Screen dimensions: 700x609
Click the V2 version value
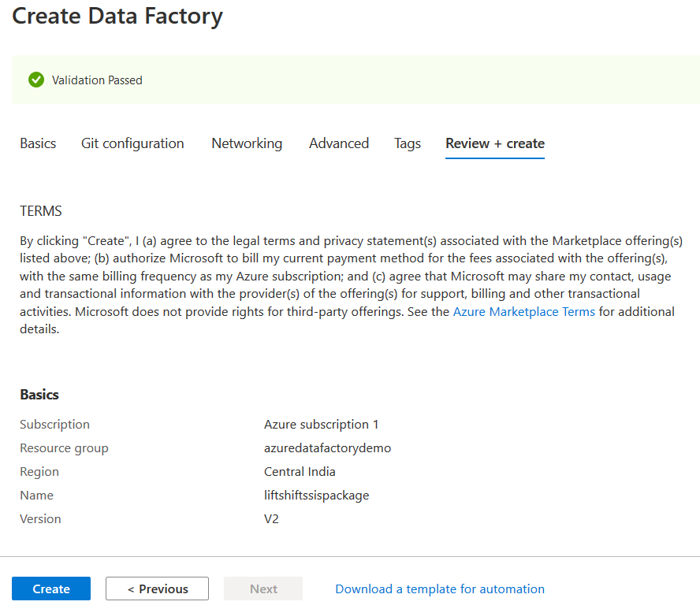point(271,519)
